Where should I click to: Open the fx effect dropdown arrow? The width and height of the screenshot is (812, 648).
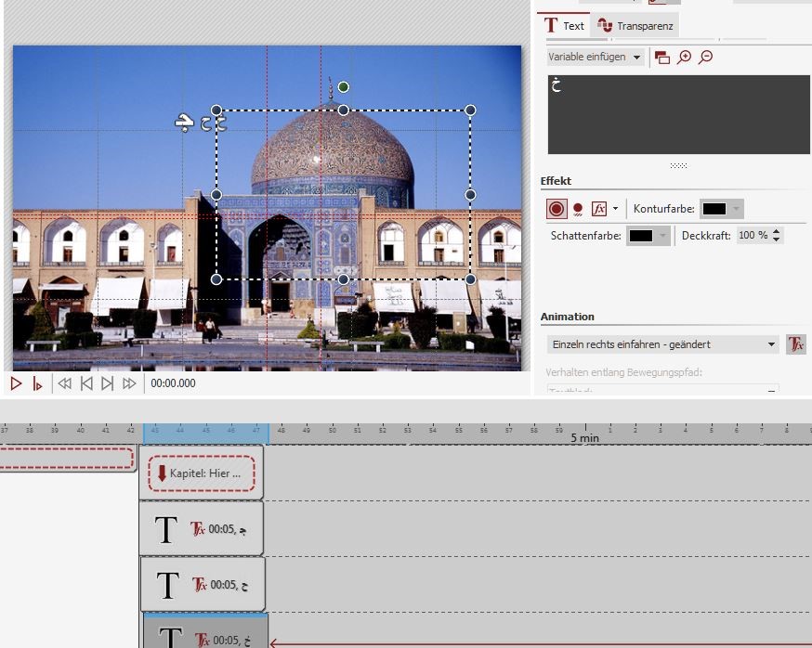pyautogui.click(x=615, y=209)
